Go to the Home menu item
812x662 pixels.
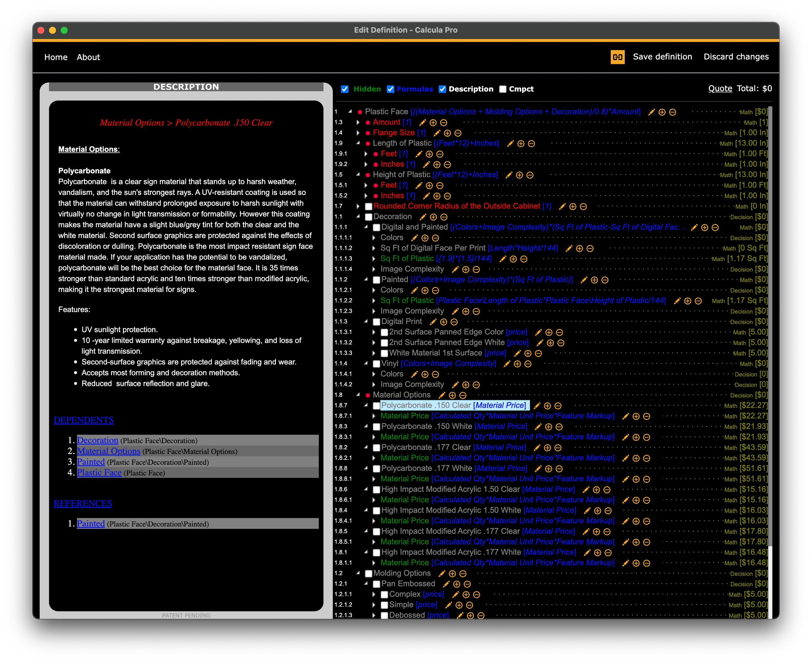pyautogui.click(x=56, y=57)
